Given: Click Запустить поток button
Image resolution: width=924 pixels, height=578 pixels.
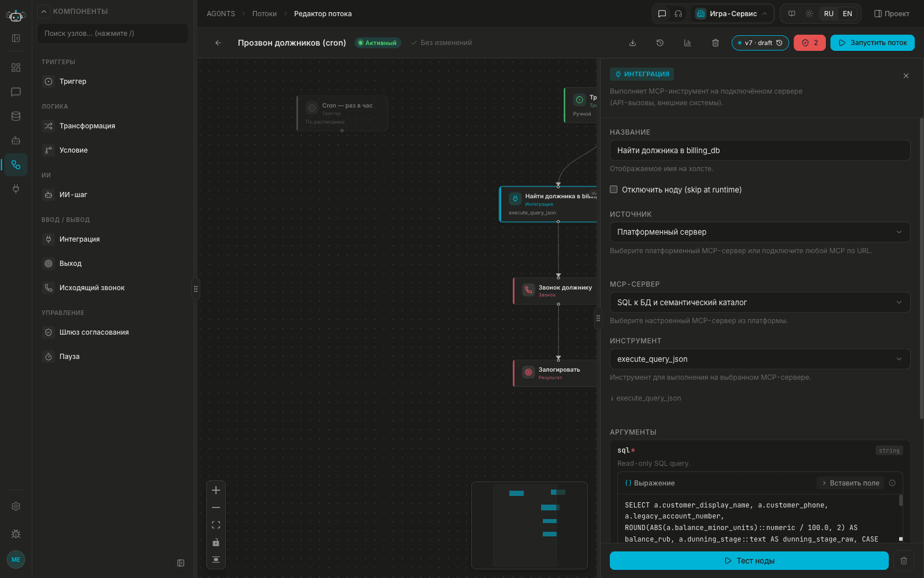Looking at the screenshot, I should 872,43.
